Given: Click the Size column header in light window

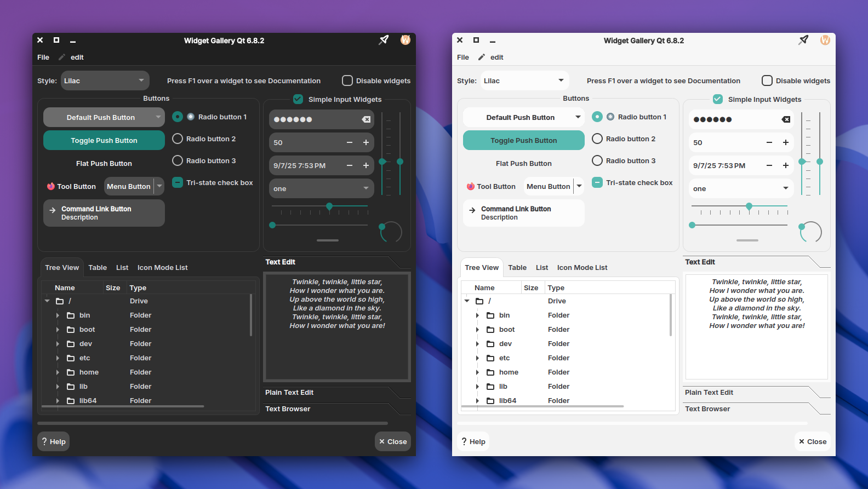Looking at the screenshot, I should (531, 287).
